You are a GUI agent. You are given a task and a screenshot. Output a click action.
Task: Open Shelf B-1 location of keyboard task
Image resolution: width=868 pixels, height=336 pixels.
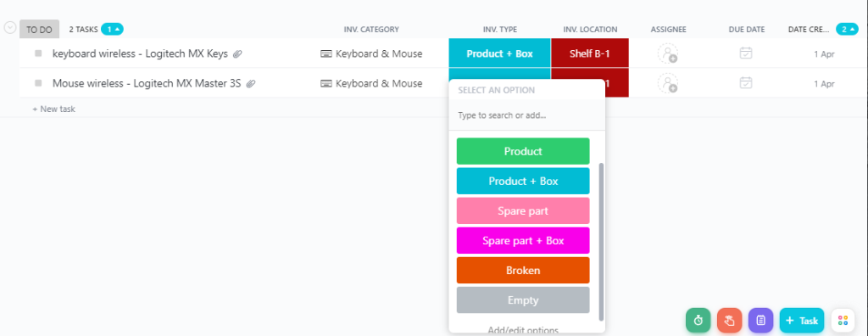(x=590, y=53)
